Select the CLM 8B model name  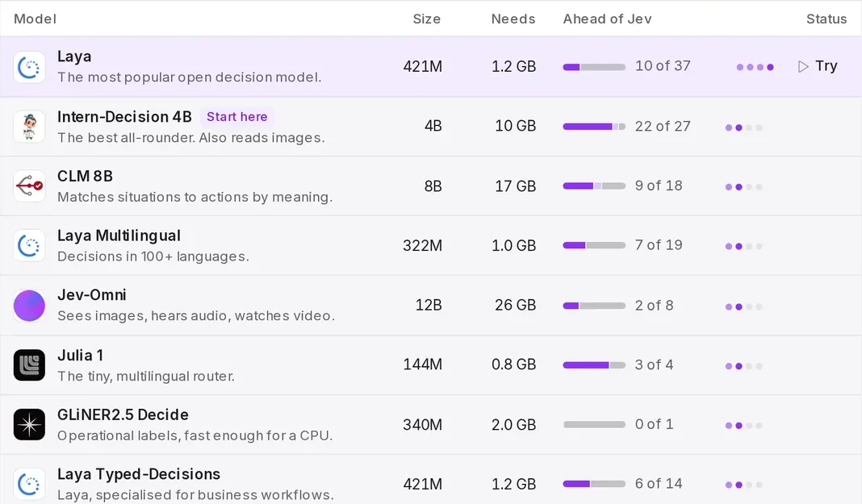point(86,176)
